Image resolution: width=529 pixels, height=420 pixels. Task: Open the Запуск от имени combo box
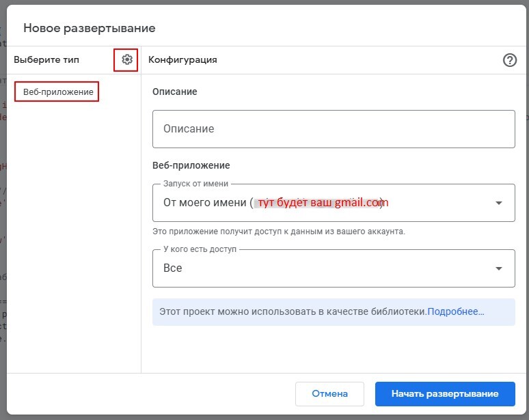point(334,203)
